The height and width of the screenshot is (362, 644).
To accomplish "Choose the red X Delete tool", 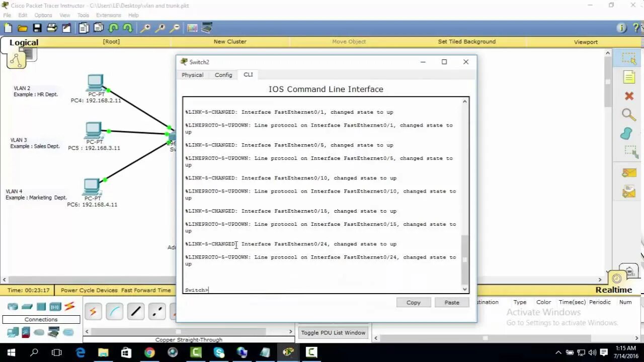I will (x=629, y=96).
